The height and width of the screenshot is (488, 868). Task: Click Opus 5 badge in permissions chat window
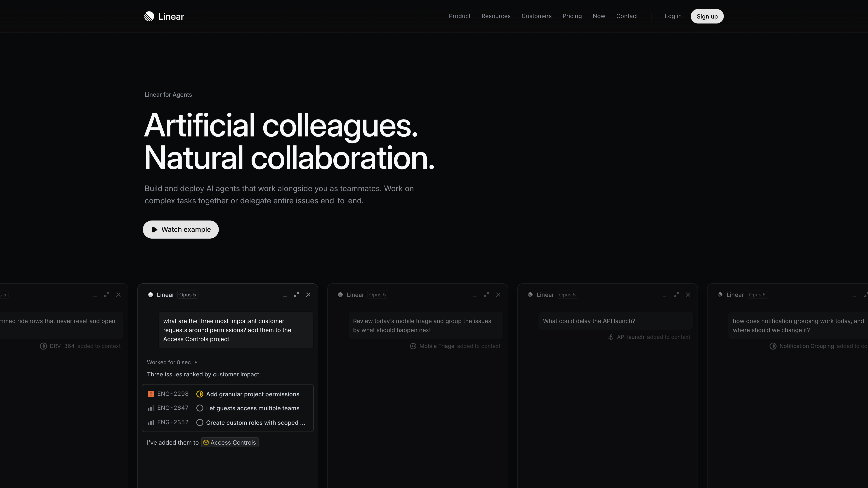(188, 295)
